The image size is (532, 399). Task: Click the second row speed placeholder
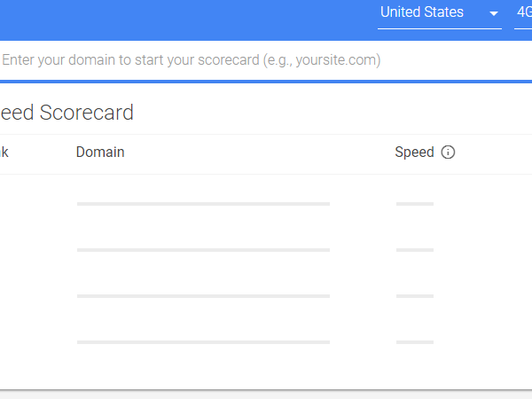point(414,250)
